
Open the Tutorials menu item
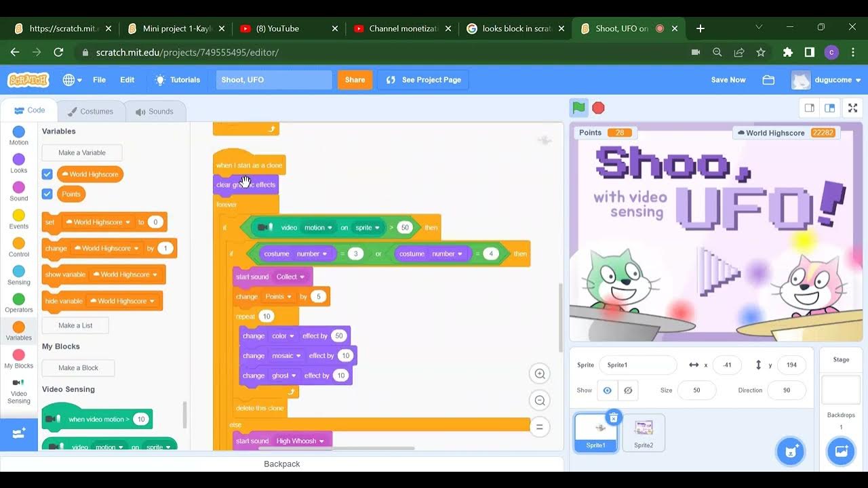[178, 80]
